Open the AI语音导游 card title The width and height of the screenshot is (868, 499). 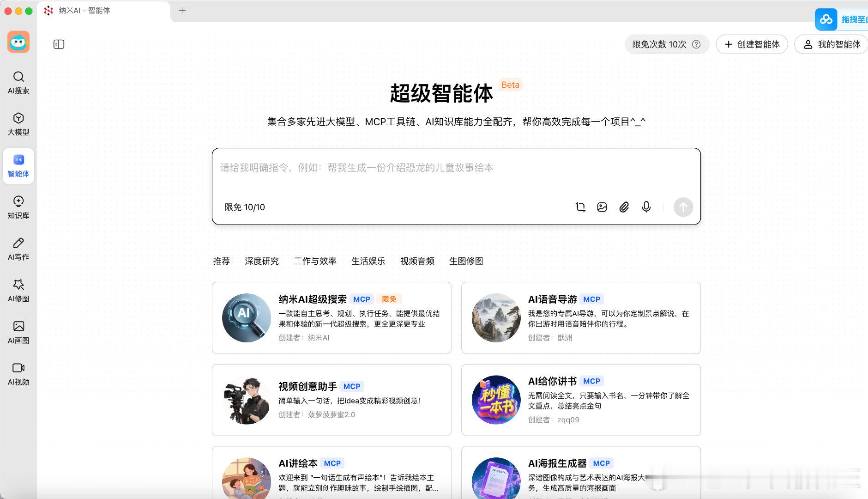[x=553, y=299]
